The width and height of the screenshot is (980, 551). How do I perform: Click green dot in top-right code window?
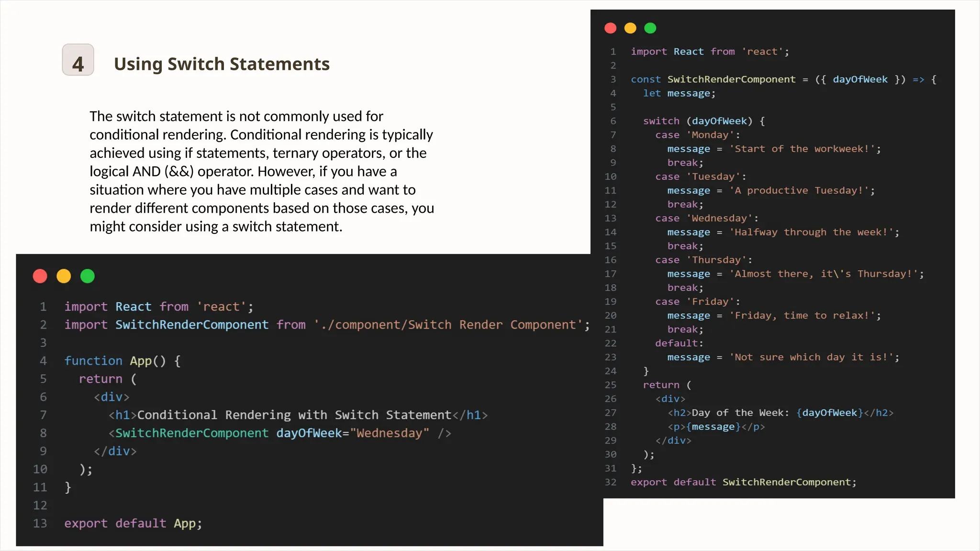click(x=650, y=28)
